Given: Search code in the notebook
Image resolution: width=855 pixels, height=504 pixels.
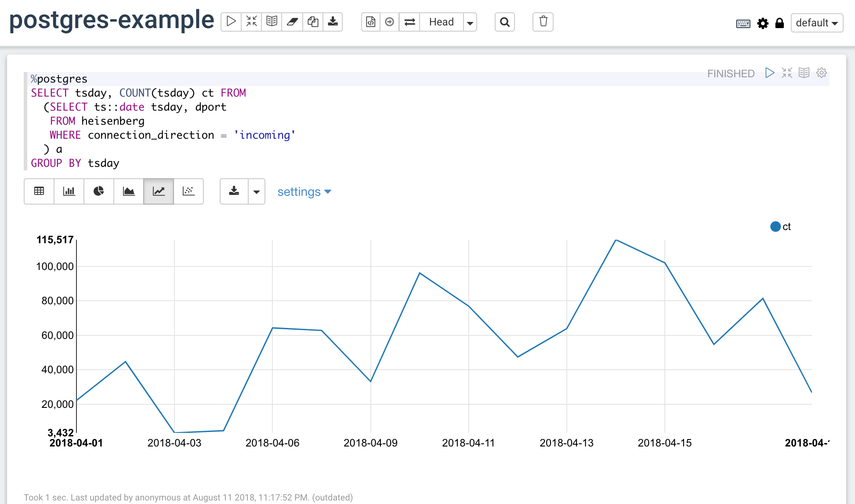Looking at the screenshot, I should point(504,22).
